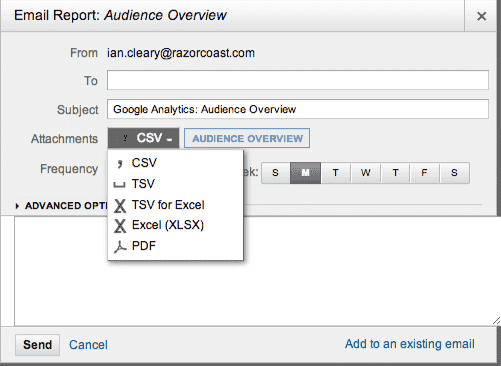Click the Send button
The image size is (501, 366).
click(37, 345)
